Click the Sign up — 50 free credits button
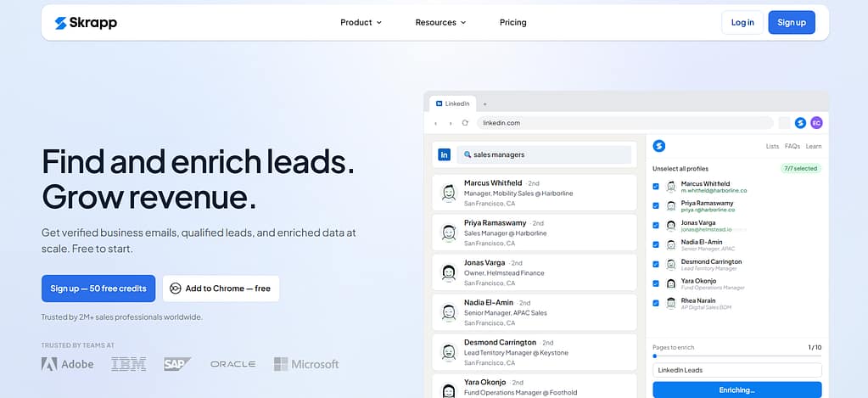This screenshot has height=398, width=868. pyautogui.click(x=98, y=289)
